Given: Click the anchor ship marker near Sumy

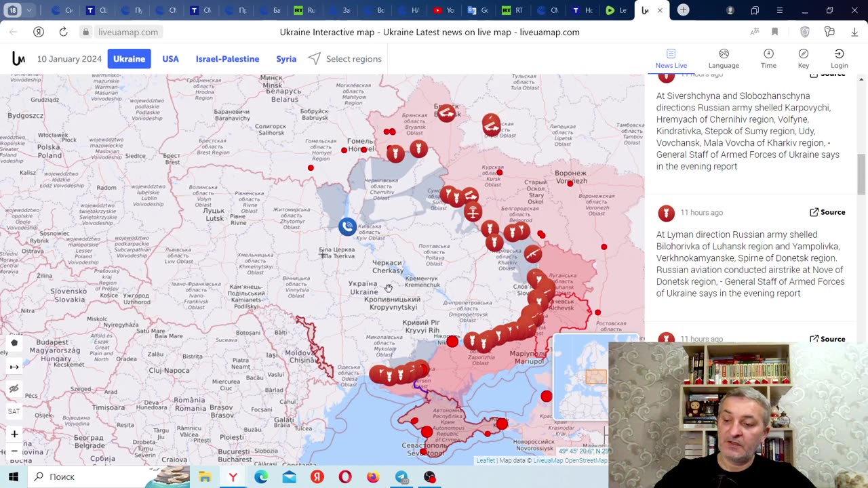Looking at the screenshot, I should coord(473,212).
